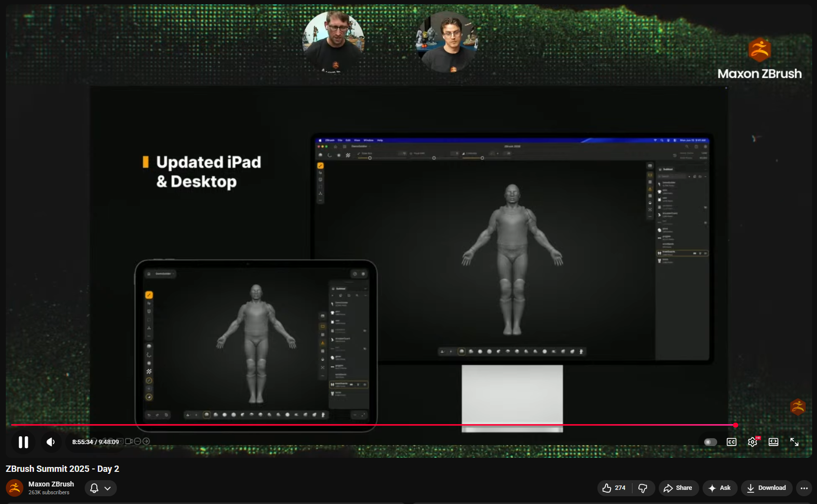This screenshot has width=817, height=504.
Task: Open the player settings gear
Action: 753,442
